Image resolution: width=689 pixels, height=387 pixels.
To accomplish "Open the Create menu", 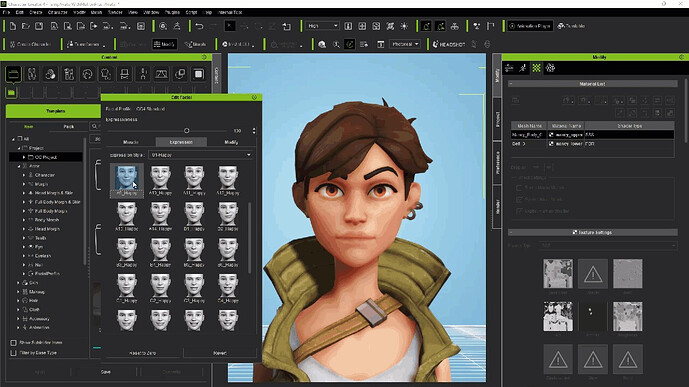I will 36,12.
